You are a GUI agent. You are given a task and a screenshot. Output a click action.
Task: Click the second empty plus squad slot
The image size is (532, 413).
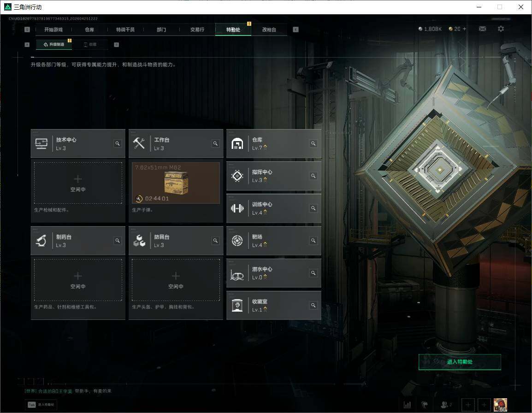click(x=484, y=405)
